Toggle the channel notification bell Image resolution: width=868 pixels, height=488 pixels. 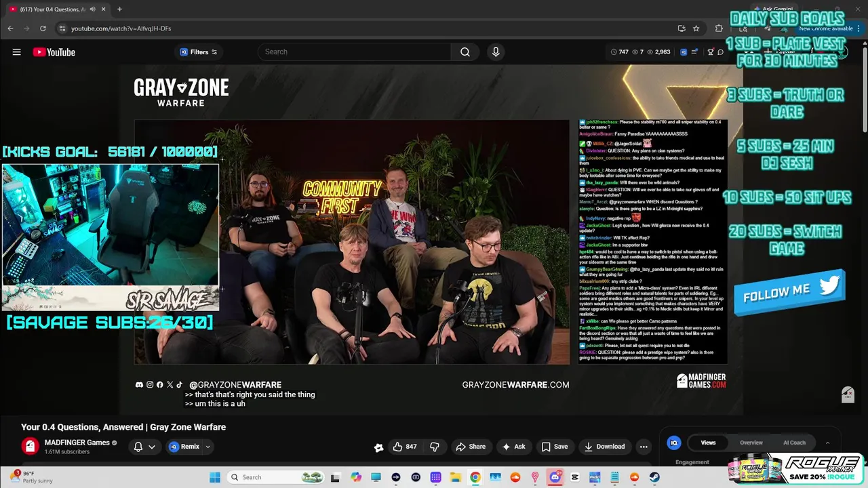pyautogui.click(x=138, y=447)
